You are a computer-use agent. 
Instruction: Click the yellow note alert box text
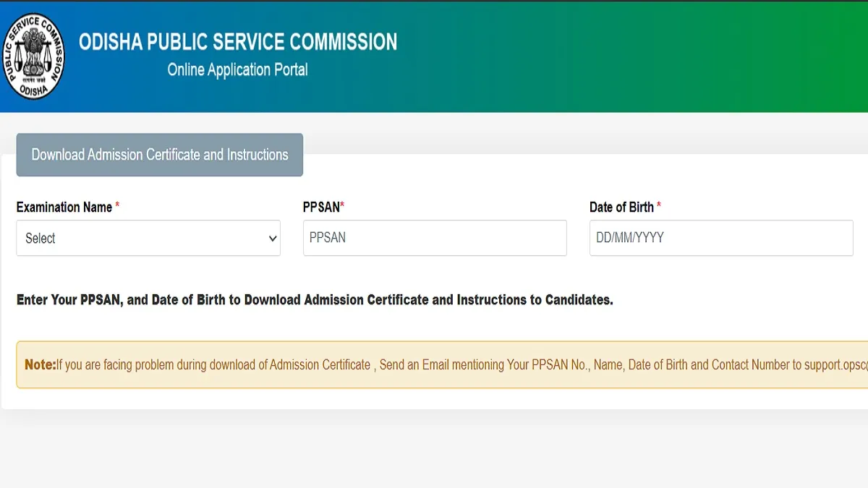[434, 365]
